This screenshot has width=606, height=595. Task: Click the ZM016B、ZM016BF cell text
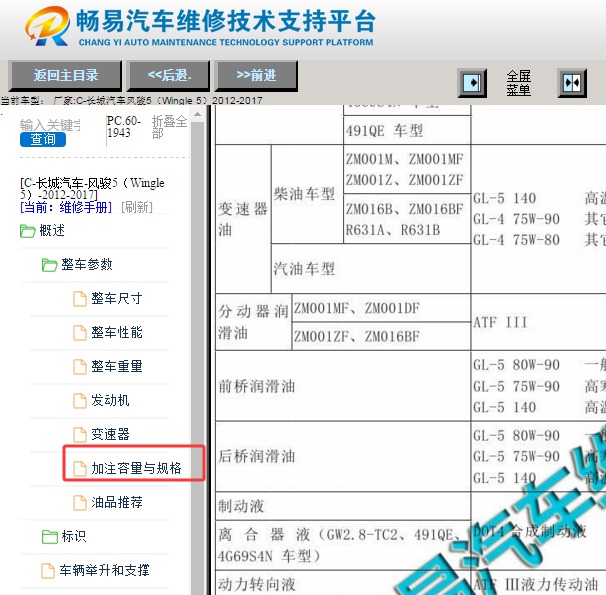pyautogui.click(x=404, y=209)
